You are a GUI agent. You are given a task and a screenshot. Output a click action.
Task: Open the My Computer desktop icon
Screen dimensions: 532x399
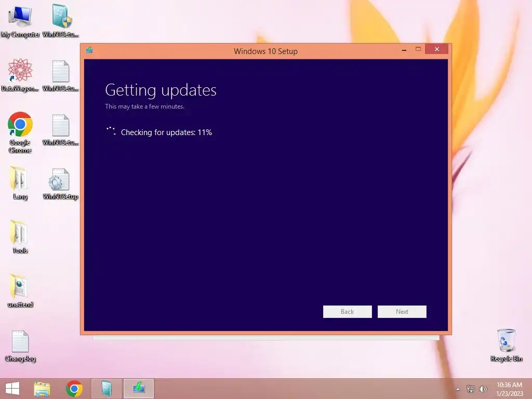pos(20,22)
